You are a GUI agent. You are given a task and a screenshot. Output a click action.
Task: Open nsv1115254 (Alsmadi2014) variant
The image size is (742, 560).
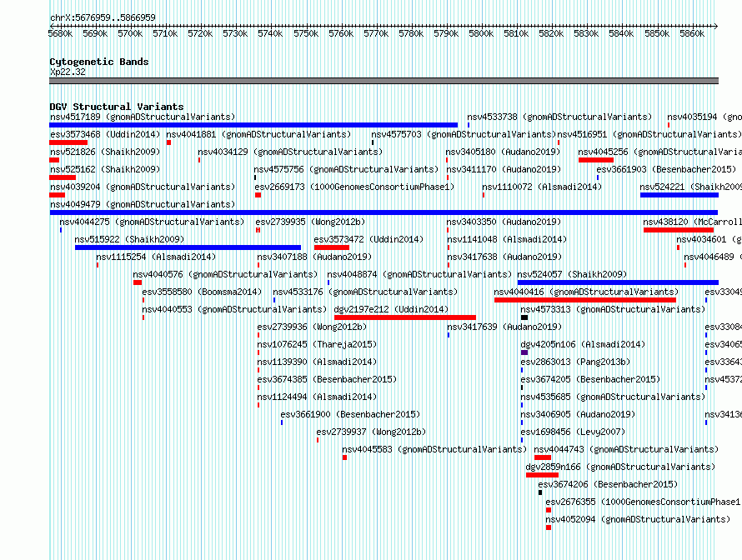[156, 257]
